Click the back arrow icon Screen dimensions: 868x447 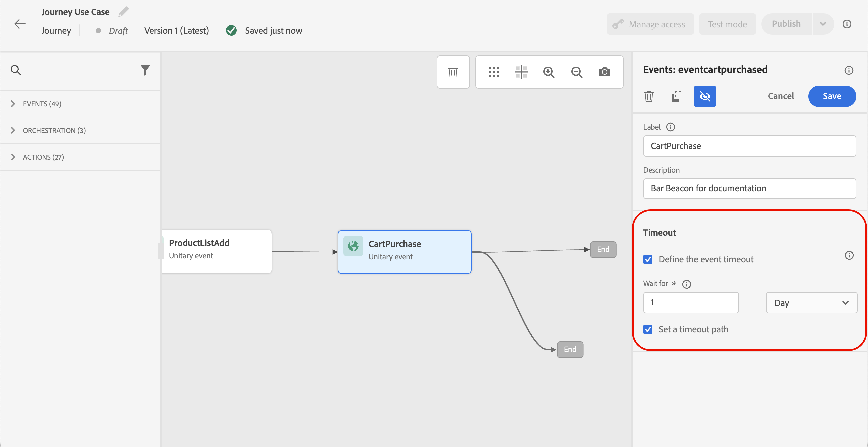[x=20, y=24]
